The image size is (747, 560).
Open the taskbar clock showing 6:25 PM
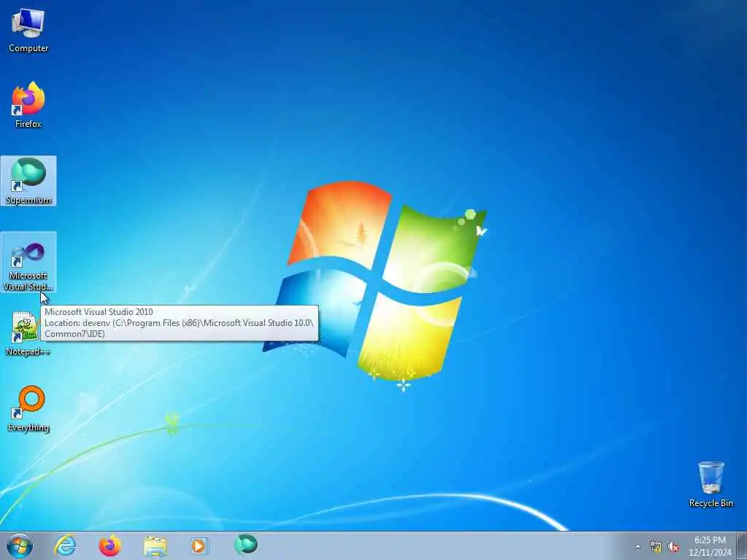click(x=710, y=546)
